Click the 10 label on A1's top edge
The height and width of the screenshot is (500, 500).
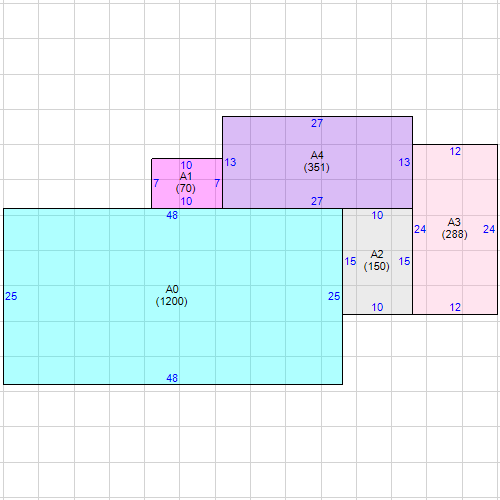(186, 165)
